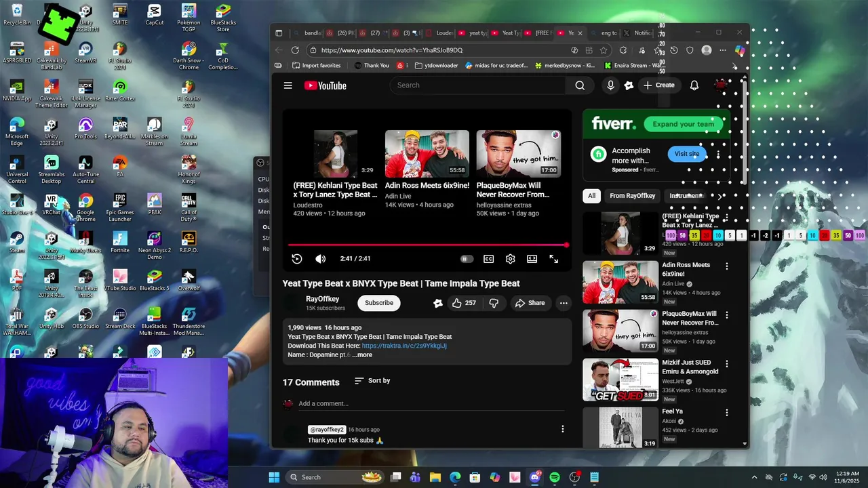Image resolution: width=868 pixels, height=488 pixels.
Task: Subscribe to the RayOffkey channel
Action: [379, 303]
